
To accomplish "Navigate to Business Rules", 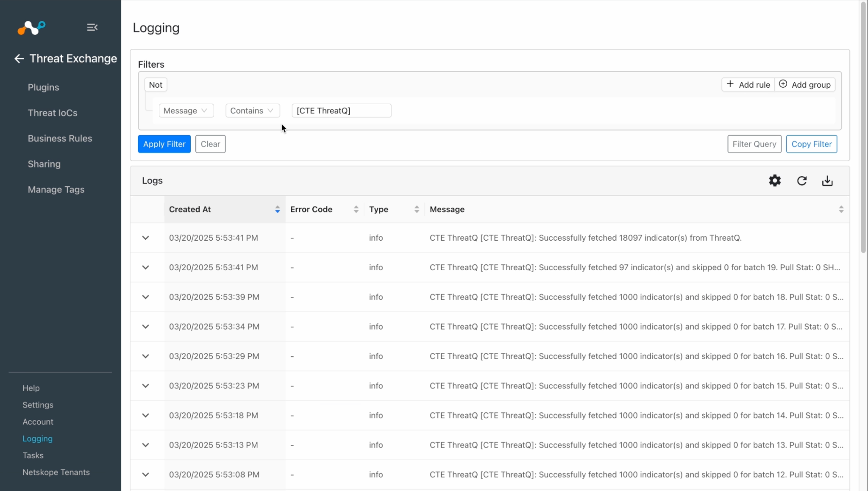I will coord(60,139).
